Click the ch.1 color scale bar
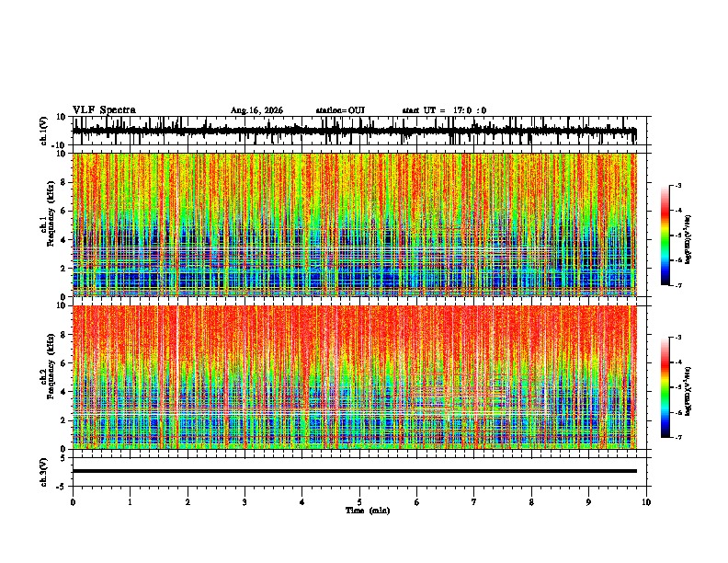This screenshot has width=728, height=563. [665, 236]
